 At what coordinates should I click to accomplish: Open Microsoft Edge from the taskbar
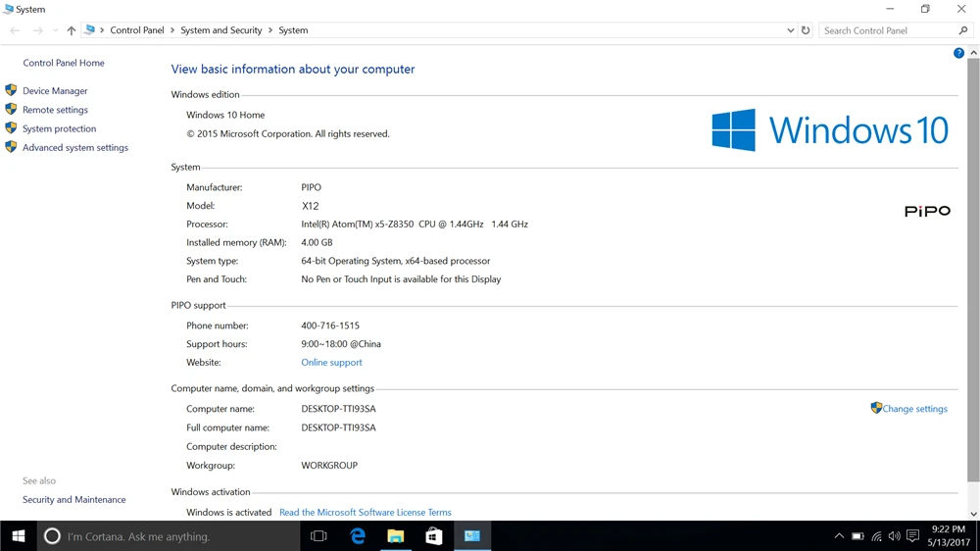[358, 536]
